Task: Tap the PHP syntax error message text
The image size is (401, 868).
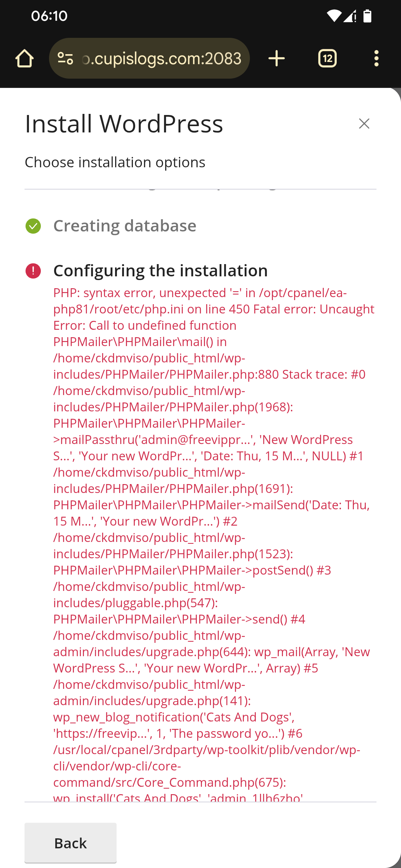Action: point(214,301)
